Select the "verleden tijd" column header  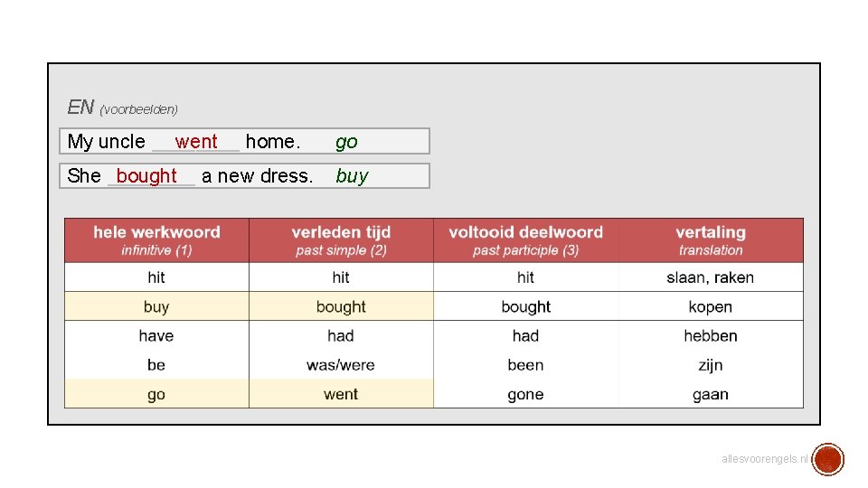click(341, 240)
